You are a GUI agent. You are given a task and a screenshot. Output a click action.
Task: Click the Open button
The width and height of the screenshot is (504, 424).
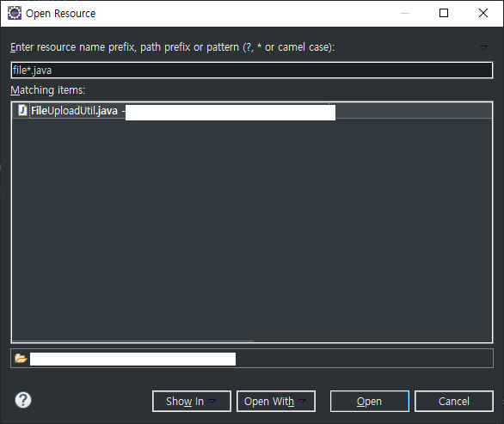tap(369, 401)
